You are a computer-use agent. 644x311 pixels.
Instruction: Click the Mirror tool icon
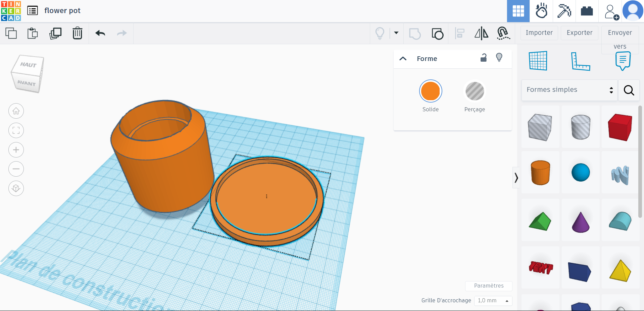482,34
